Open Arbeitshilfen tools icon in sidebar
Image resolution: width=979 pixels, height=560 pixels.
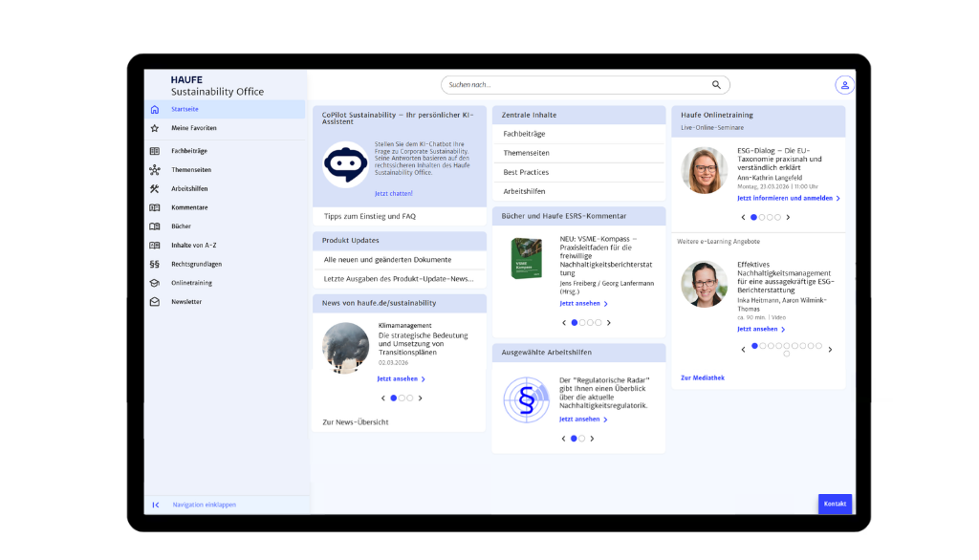click(x=155, y=188)
